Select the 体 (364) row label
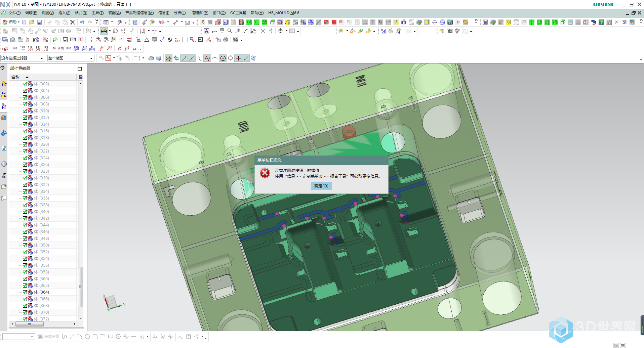This screenshot has height=348, width=644. click(41, 292)
